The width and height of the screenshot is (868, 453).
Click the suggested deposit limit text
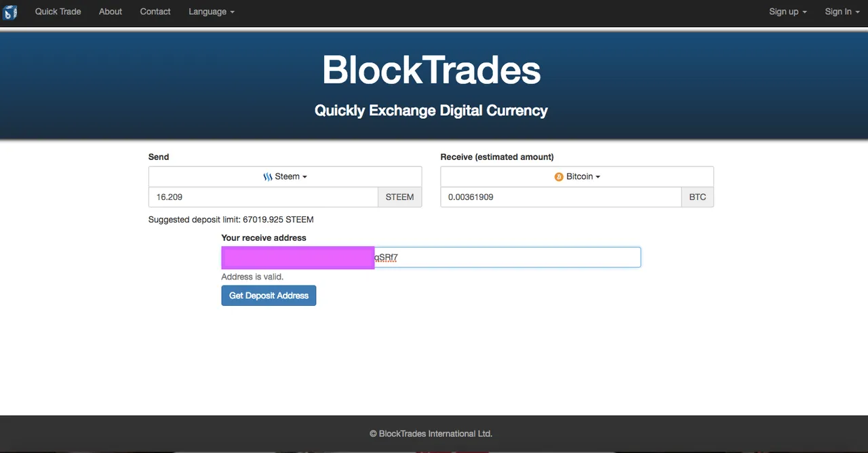click(x=231, y=220)
